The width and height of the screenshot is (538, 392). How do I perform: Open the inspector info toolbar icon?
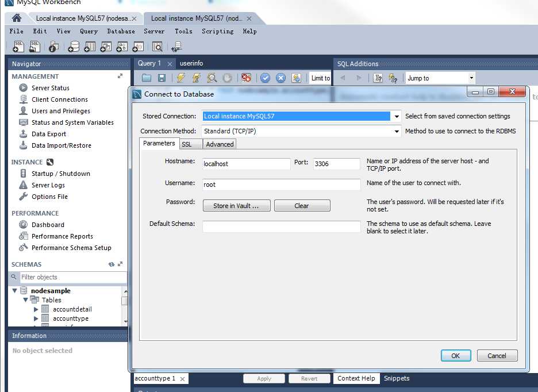(x=53, y=47)
